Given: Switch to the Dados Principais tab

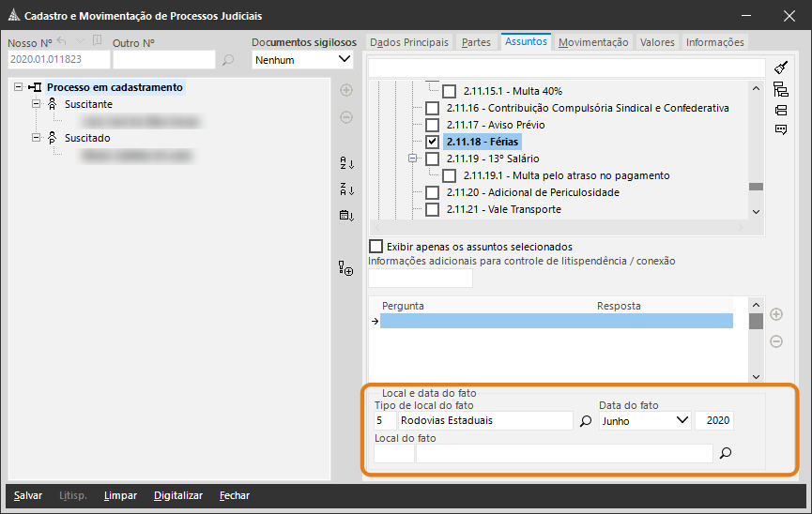Looking at the screenshot, I should 408,42.
